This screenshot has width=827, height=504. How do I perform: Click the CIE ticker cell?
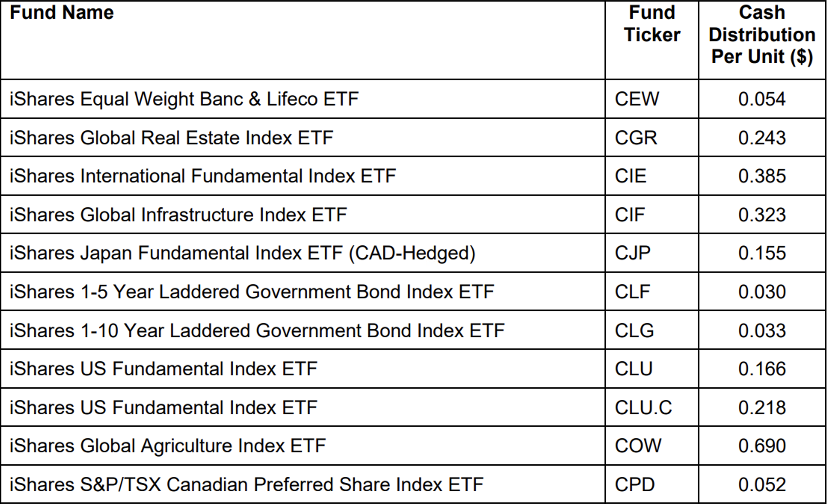coord(630,176)
